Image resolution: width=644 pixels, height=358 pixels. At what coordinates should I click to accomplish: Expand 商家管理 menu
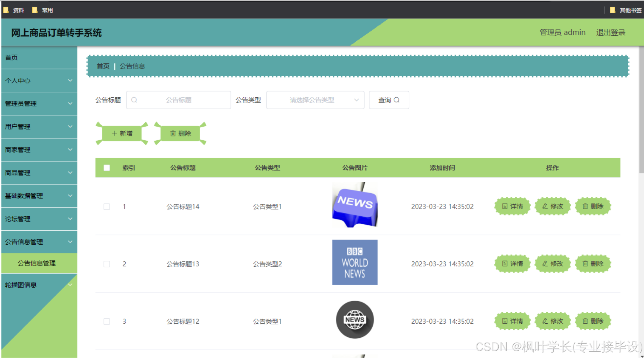coord(39,150)
